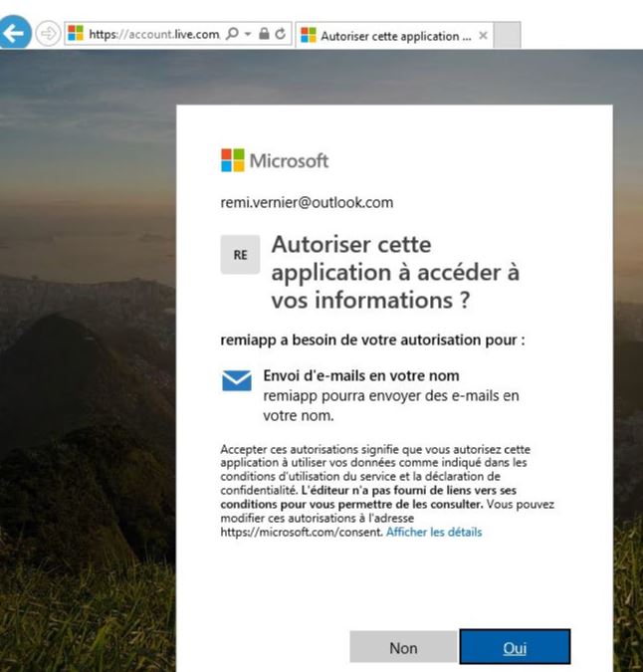The height and width of the screenshot is (672, 643).
Task: Click 'remiapp a besoin de votre autorisation pour' text
Action: 372,340
